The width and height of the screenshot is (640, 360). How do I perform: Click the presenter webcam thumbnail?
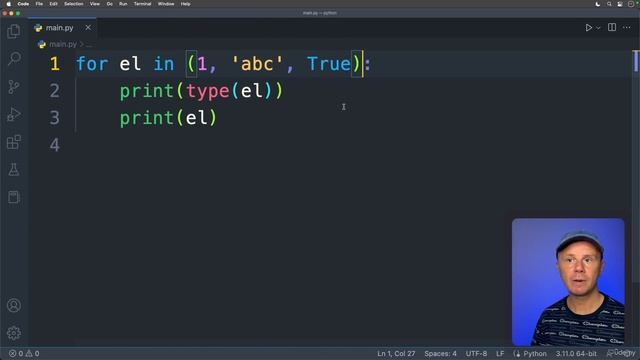pyautogui.click(x=568, y=282)
